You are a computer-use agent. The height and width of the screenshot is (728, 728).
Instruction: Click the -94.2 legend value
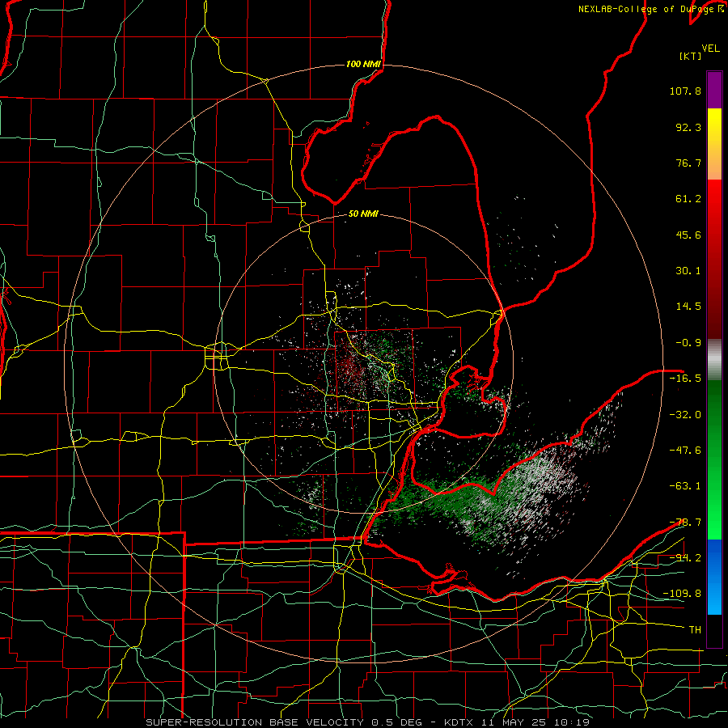pos(685,558)
